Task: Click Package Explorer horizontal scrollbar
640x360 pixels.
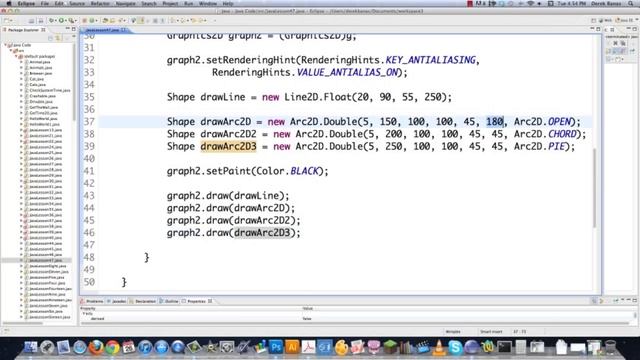Action: click(x=22, y=323)
